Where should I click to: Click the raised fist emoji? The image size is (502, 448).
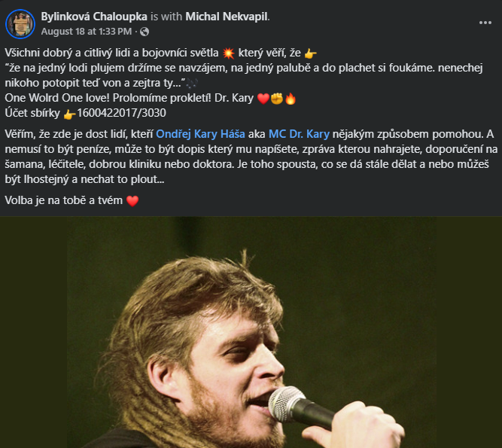pos(277,99)
